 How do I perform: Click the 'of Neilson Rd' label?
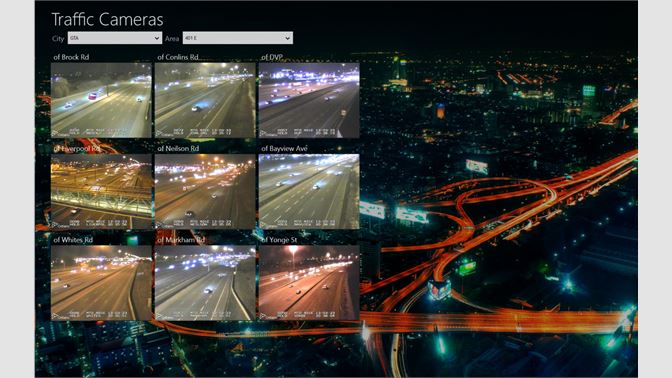(x=178, y=148)
